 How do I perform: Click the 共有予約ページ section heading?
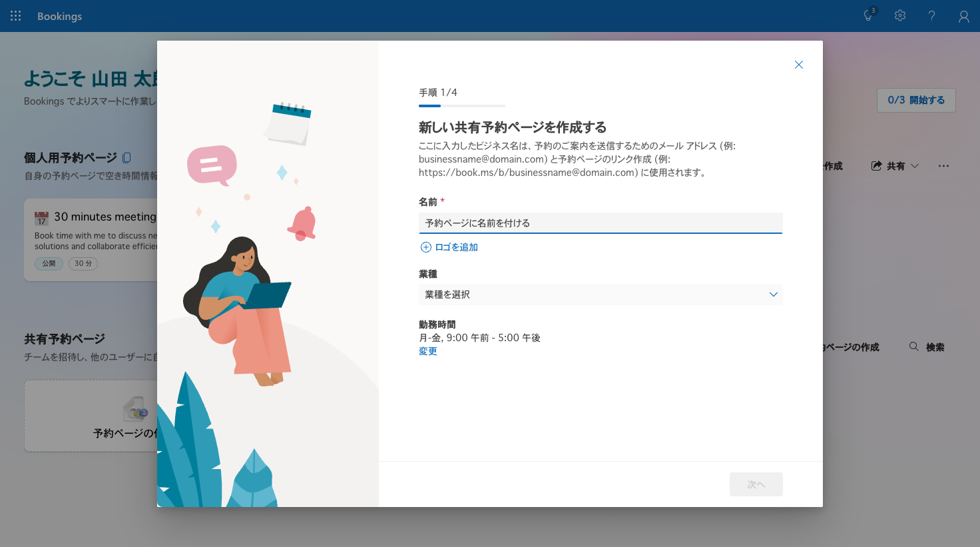[65, 339]
